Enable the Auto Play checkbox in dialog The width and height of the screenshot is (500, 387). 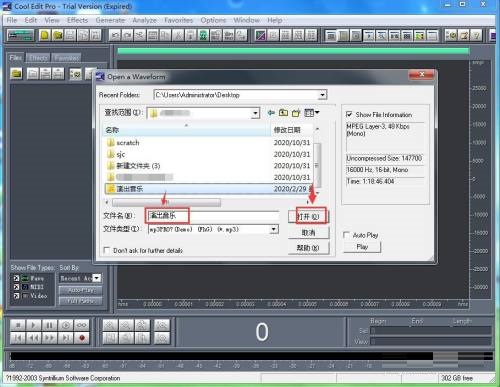[347, 235]
